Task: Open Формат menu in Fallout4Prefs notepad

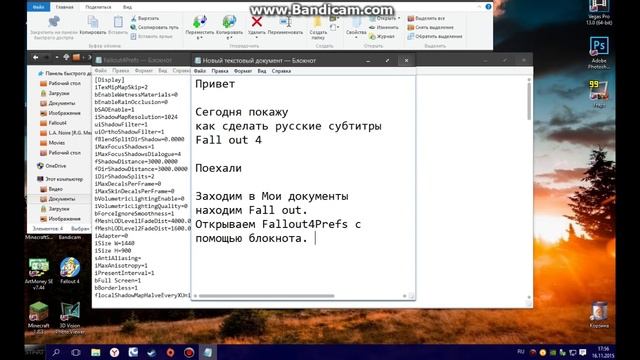Action: pyautogui.click(x=144, y=71)
